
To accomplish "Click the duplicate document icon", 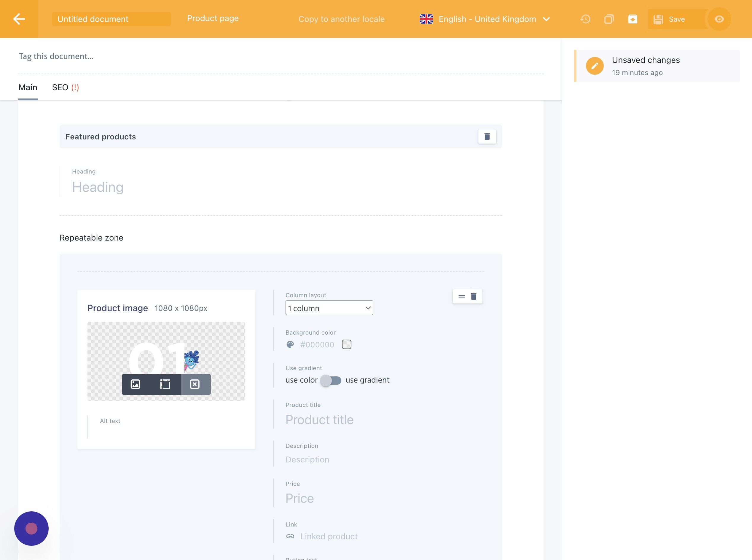I will tap(609, 19).
